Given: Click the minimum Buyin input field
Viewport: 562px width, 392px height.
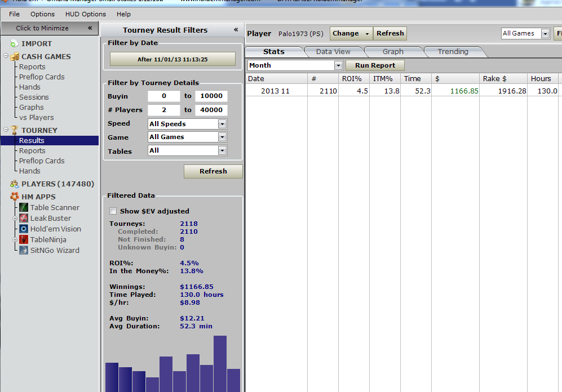Looking at the screenshot, I should pyautogui.click(x=164, y=96).
